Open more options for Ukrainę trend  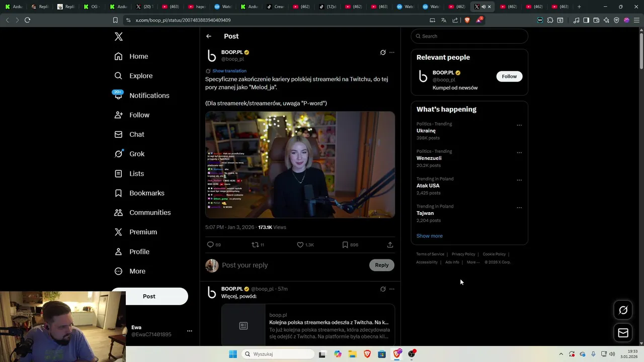[x=519, y=125]
